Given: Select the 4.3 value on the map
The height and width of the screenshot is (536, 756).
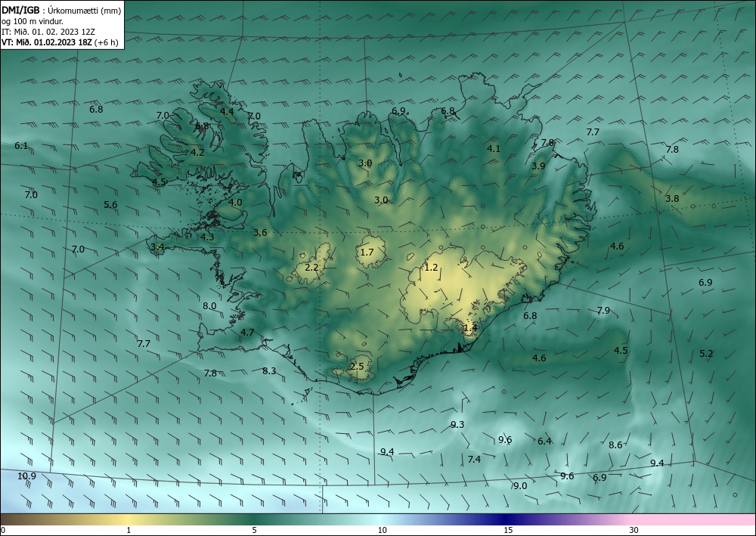Looking at the screenshot, I should tap(207, 237).
